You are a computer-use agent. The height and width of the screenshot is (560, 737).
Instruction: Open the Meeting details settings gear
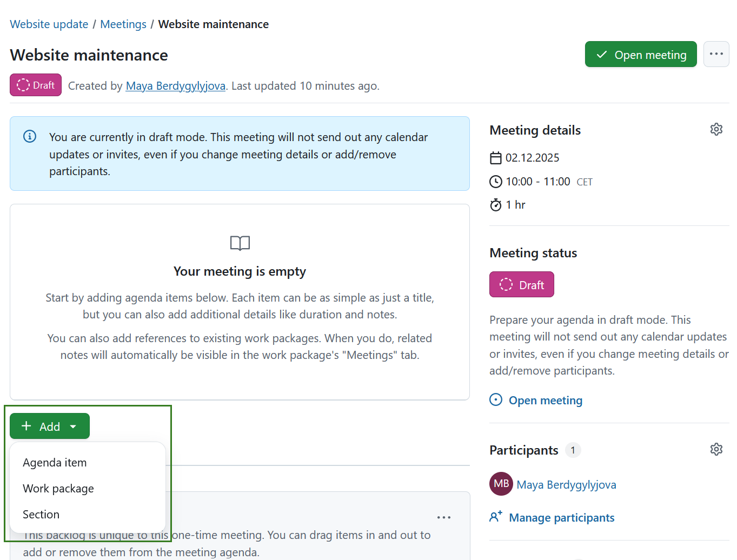coord(716,129)
